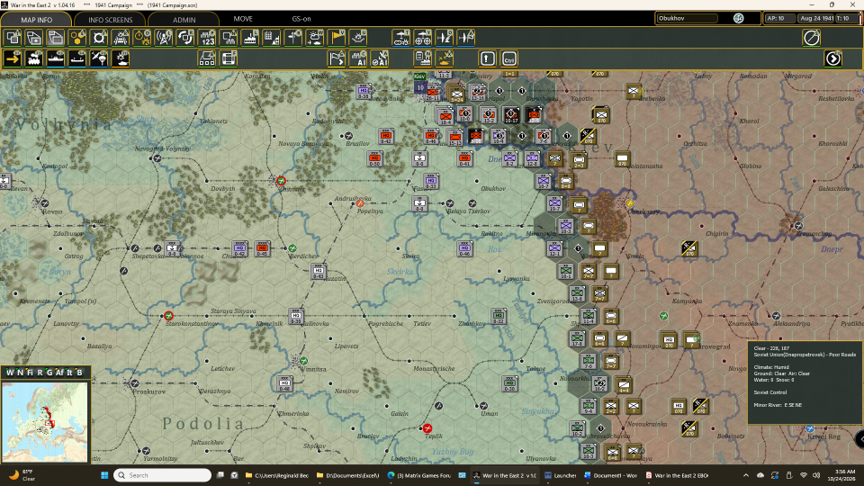864x486 pixels.
Task: Click the screen and factory icon
Action: pos(229,37)
